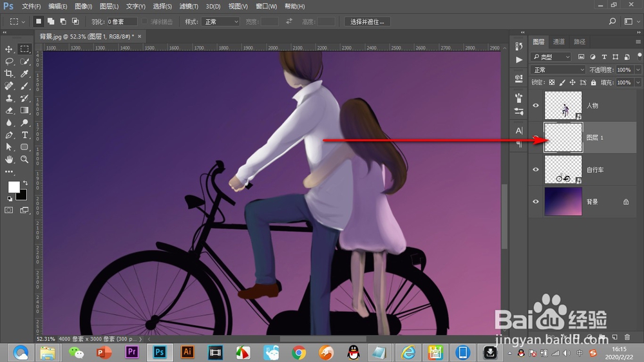Select the Horizontal Type tool
Image resolution: width=644 pixels, height=362 pixels.
pyautogui.click(x=24, y=135)
